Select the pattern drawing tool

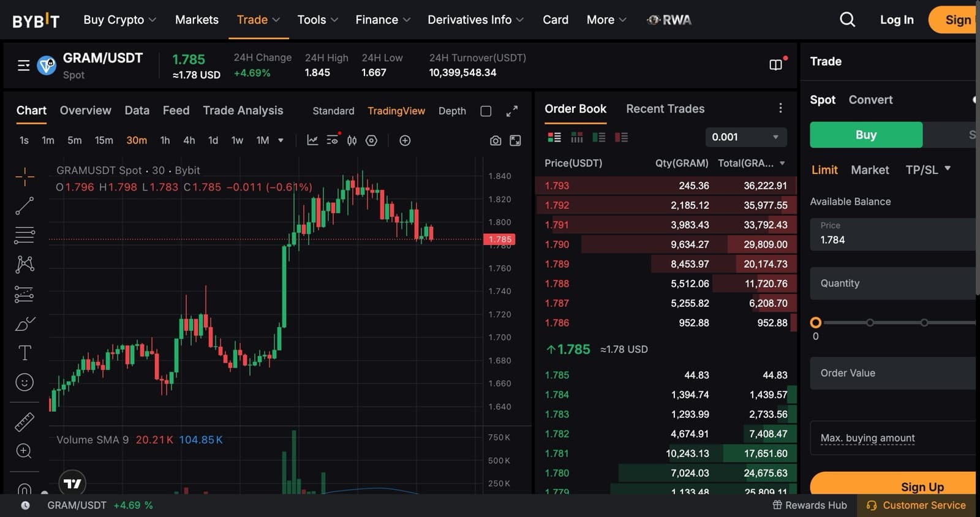[x=24, y=264]
